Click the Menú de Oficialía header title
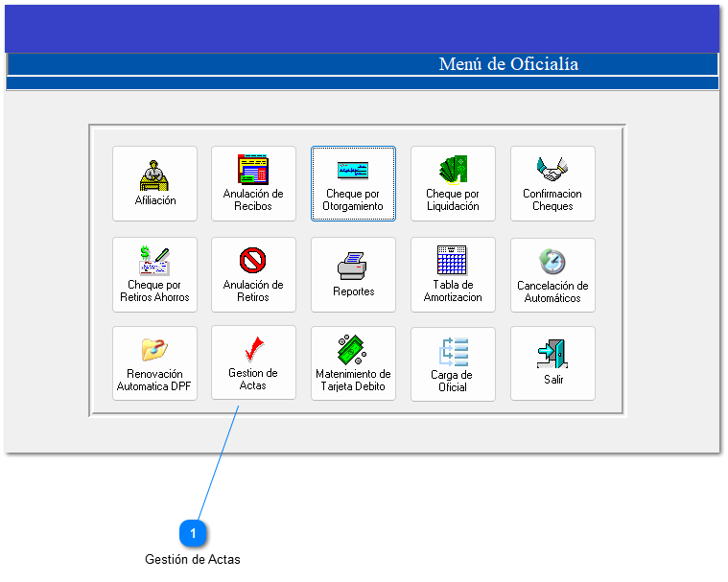Viewport: 728px width, 582px height. pyautogui.click(x=508, y=64)
